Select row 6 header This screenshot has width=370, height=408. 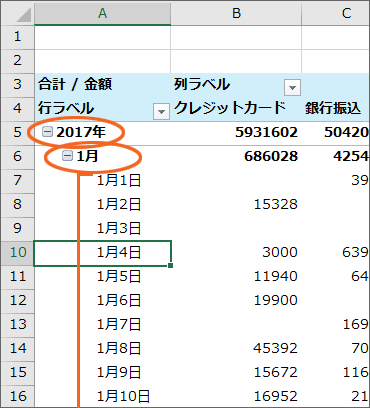17,157
